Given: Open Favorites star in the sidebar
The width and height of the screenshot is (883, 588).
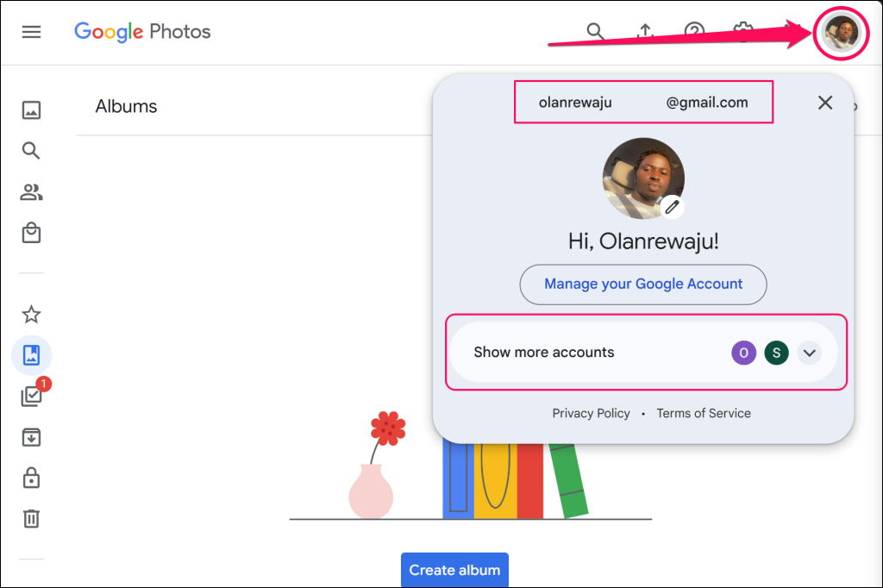Looking at the screenshot, I should pyautogui.click(x=31, y=315).
